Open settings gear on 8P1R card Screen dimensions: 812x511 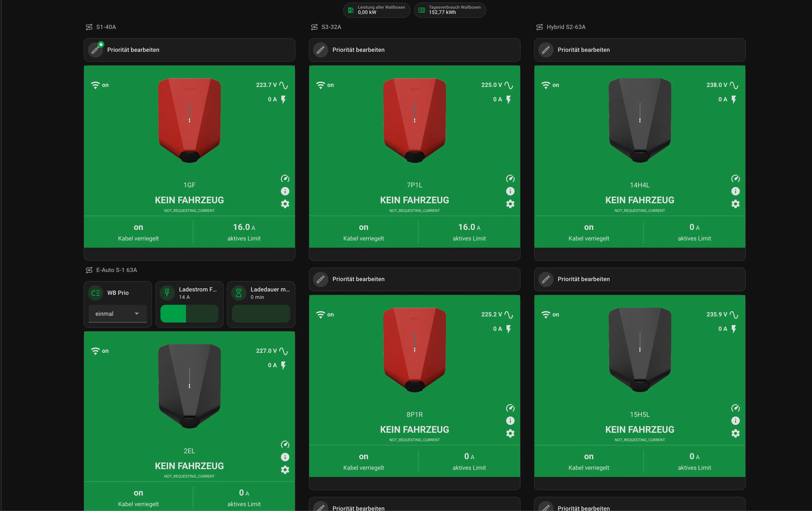point(510,433)
